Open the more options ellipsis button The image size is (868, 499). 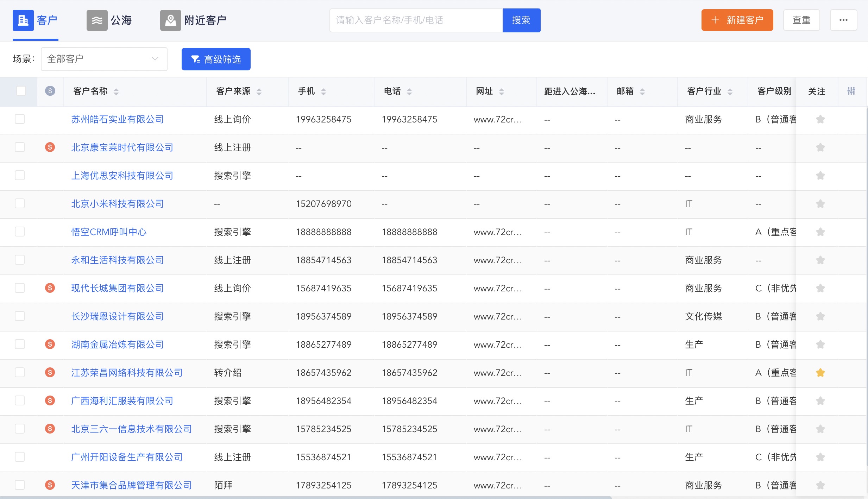pyautogui.click(x=843, y=20)
